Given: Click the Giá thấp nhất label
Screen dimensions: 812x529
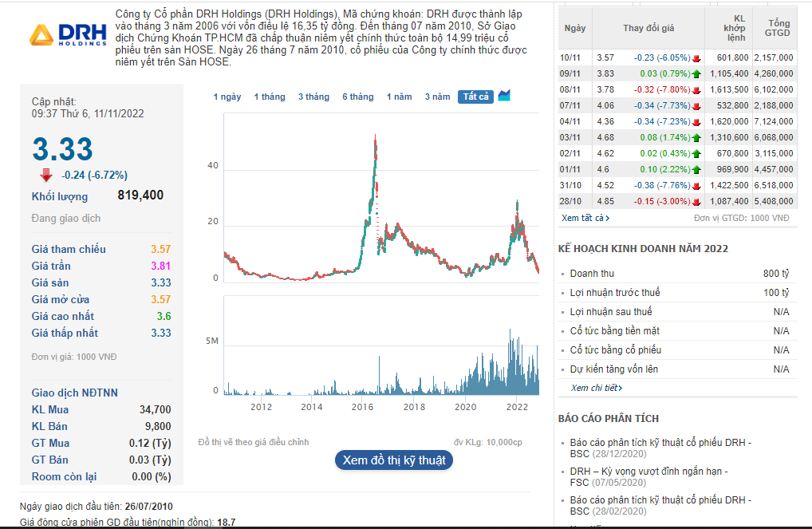Looking at the screenshot, I should (x=65, y=334).
